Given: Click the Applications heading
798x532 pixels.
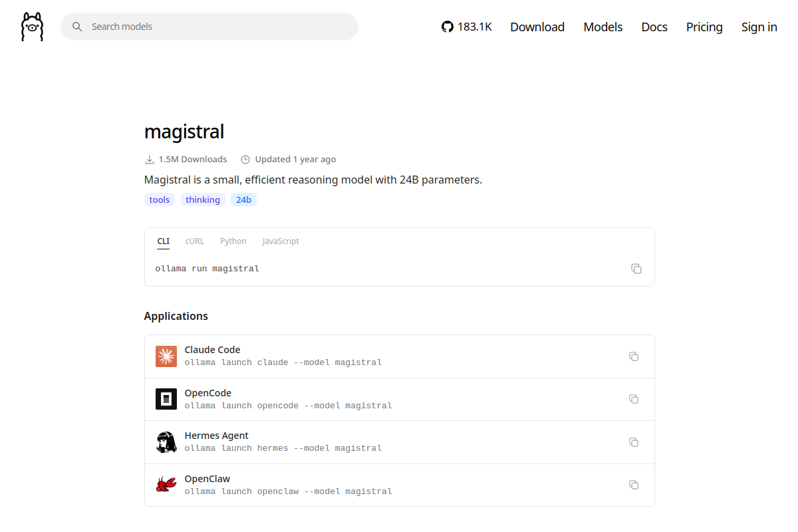Looking at the screenshot, I should pyautogui.click(x=176, y=316).
